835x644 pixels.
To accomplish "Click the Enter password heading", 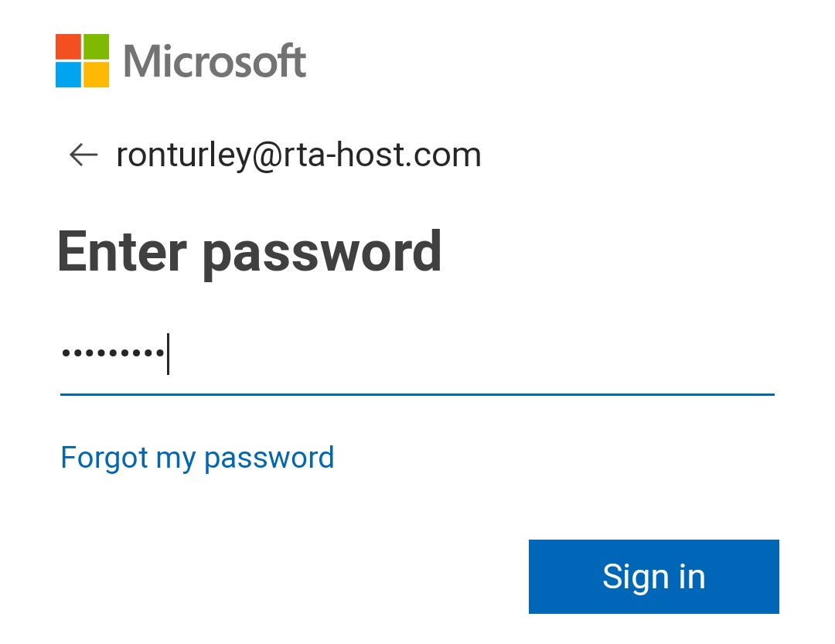I will [249, 251].
